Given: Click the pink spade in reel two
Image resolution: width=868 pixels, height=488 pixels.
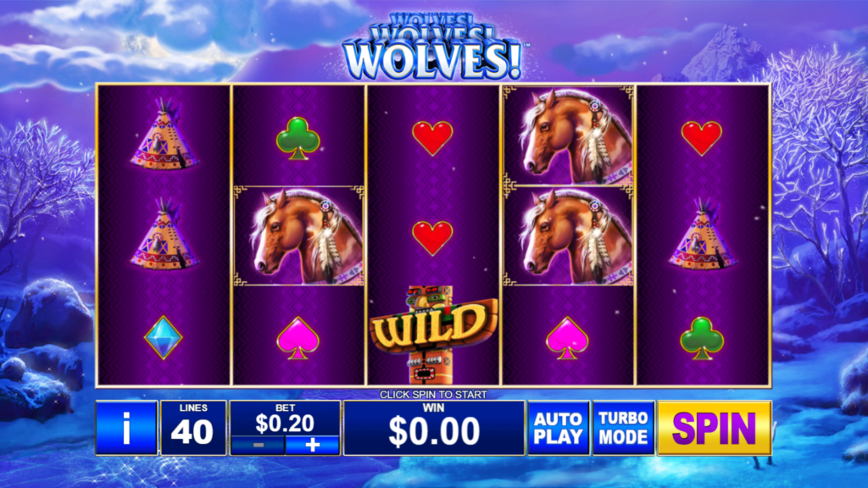Looking at the screenshot, I should pyautogui.click(x=298, y=337).
